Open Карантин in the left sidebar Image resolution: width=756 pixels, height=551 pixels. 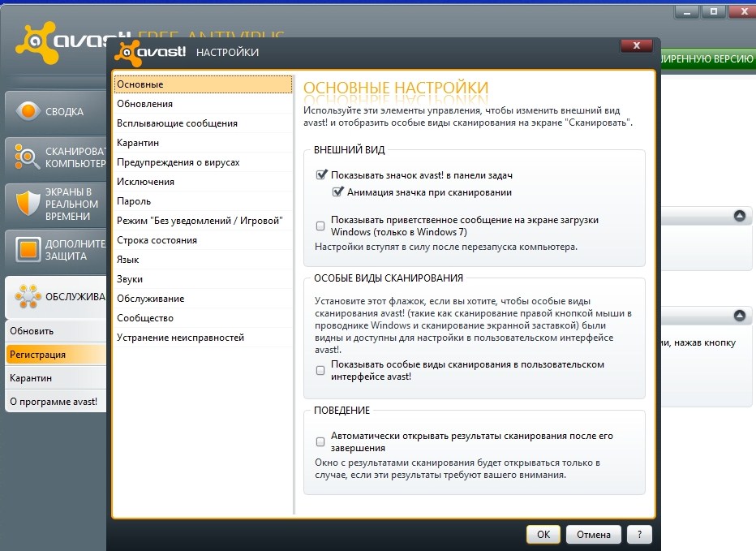pos(31,378)
